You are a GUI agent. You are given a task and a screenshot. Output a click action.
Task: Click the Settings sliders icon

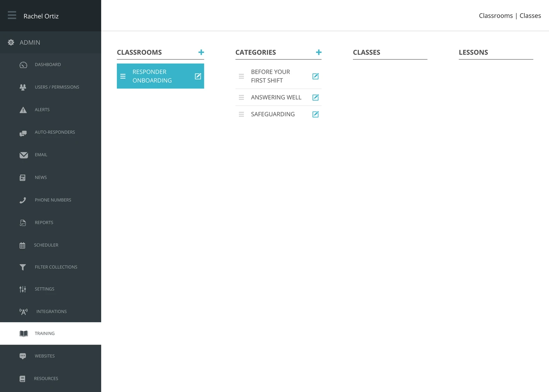[23, 289]
